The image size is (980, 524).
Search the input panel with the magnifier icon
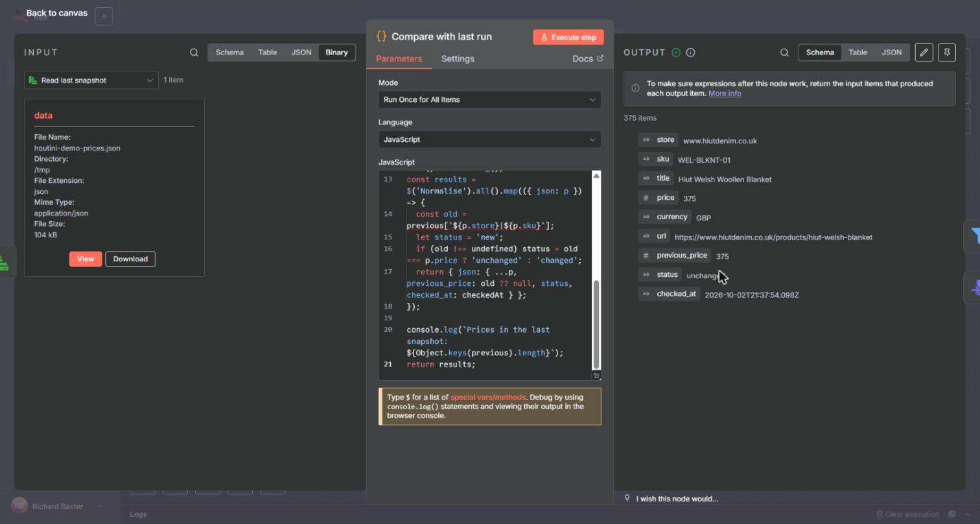tap(194, 53)
